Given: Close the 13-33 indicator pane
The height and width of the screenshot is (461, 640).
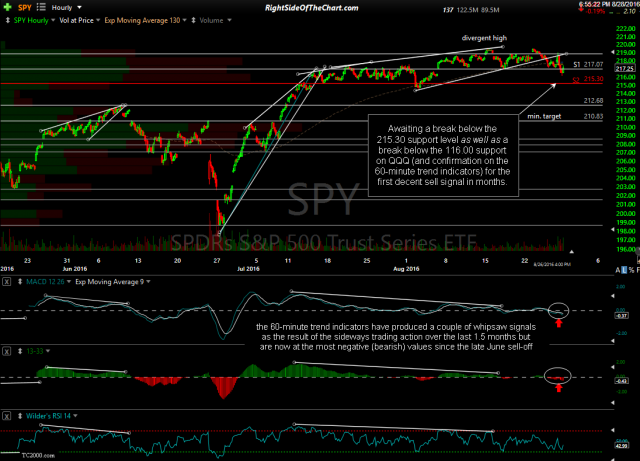Looking at the screenshot, I should [7, 351].
